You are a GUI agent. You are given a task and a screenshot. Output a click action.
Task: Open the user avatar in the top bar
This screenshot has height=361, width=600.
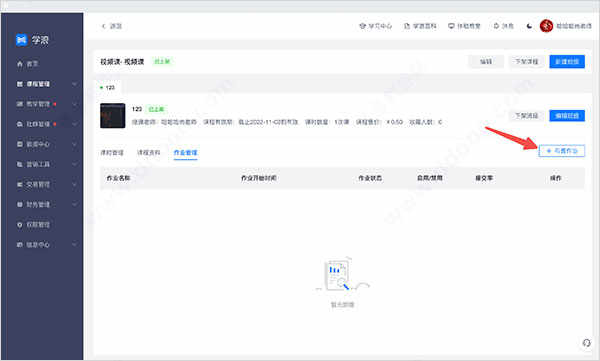pyautogui.click(x=546, y=26)
